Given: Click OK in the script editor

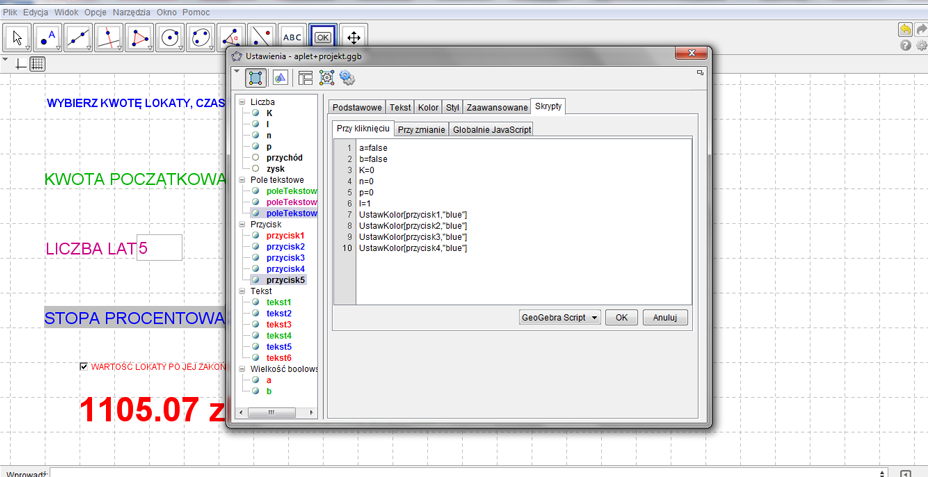Looking at the screenshot, I should [621, 318].
